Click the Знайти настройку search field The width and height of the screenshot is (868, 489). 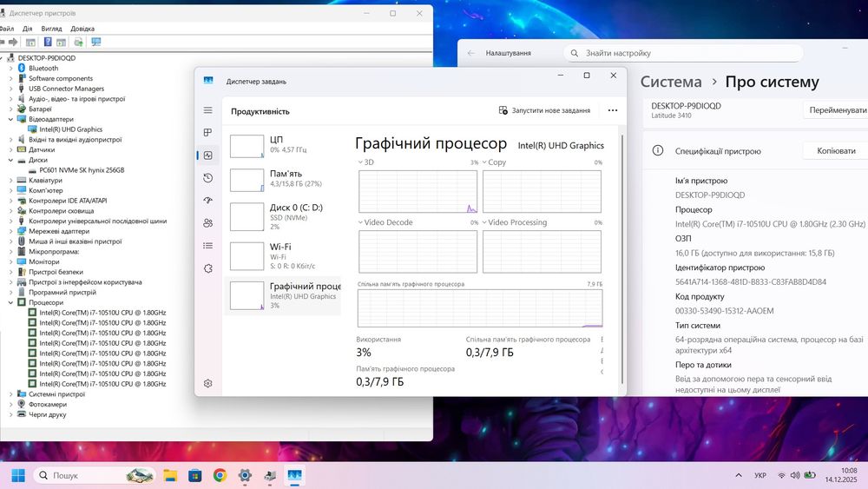683,53
